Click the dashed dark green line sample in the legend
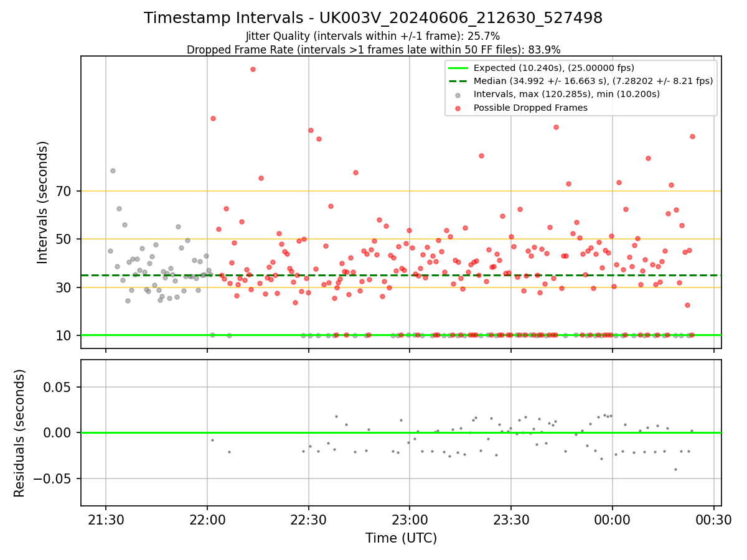 [x=458, y=81]
